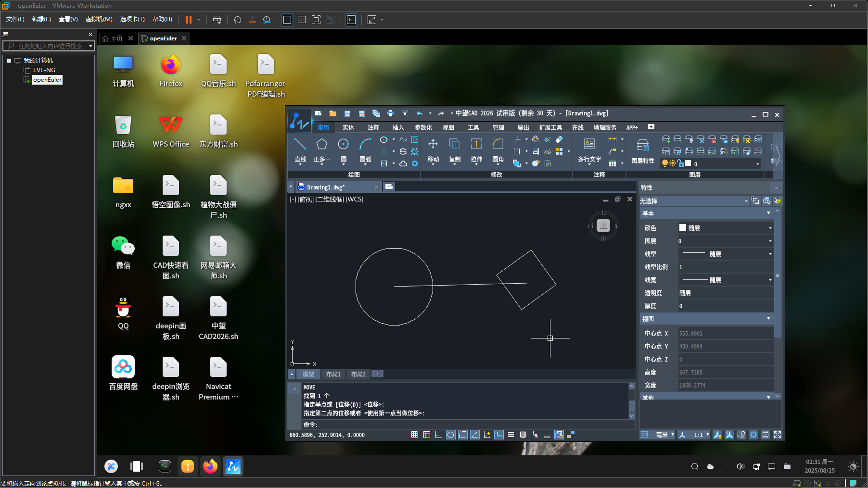Click the spline curve draw icon
The image size is (868, 488).
coord(403,139)
